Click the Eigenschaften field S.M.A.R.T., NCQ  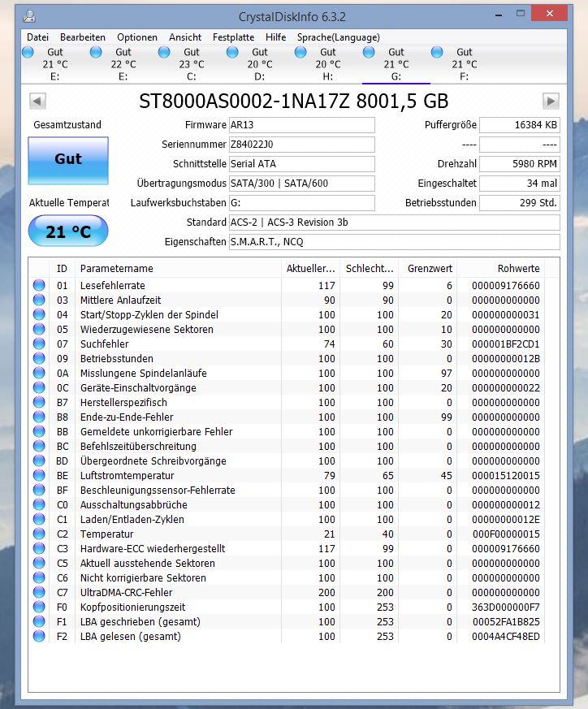point(395,241)
